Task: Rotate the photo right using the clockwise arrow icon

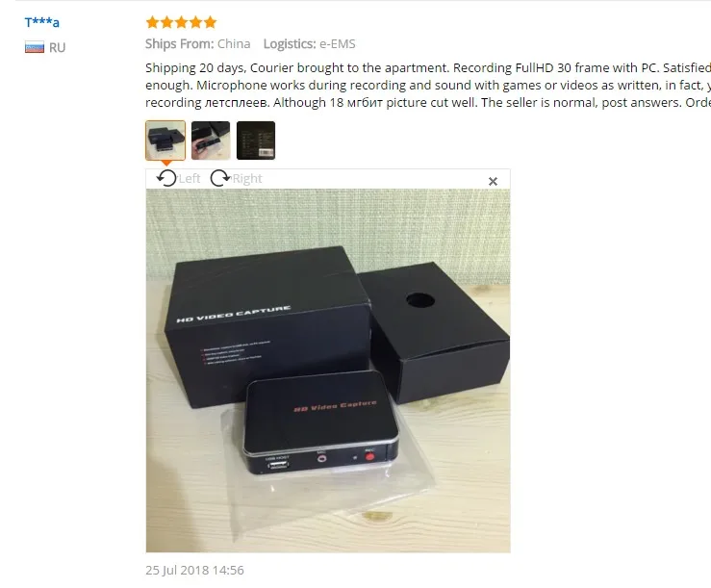Action: click(220, 178)
